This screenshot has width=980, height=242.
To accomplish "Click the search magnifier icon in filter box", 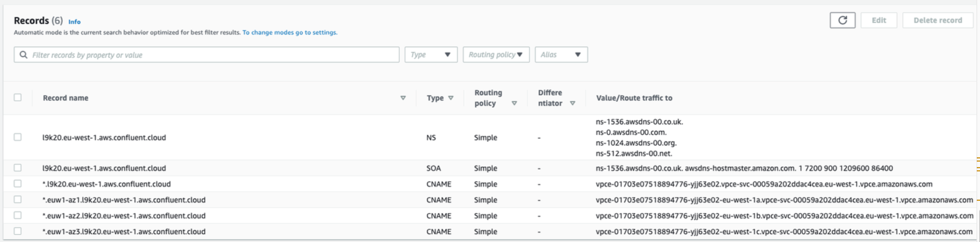I will pyautogui.click(x=23, y=55).
